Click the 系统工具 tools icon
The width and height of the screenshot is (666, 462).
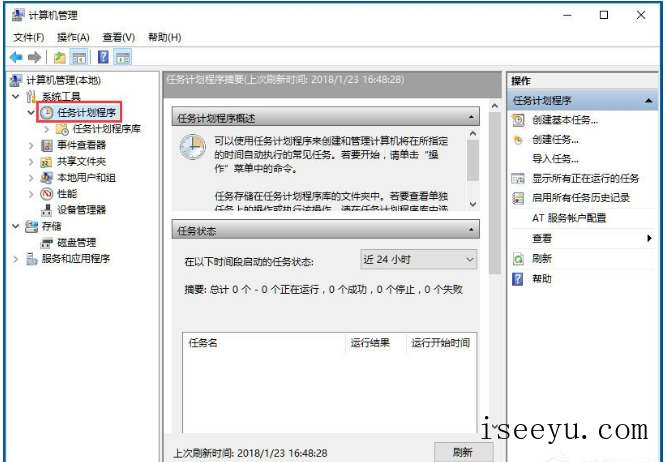[x=31, y=96]
